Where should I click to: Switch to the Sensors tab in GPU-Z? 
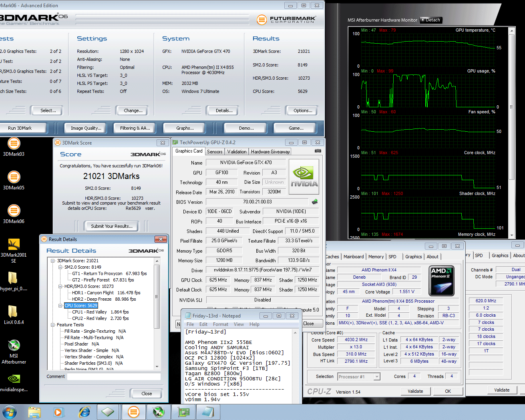[x=215, y=152]
